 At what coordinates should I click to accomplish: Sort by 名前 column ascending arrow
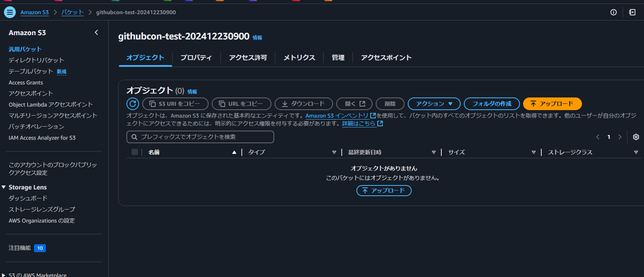234,152
